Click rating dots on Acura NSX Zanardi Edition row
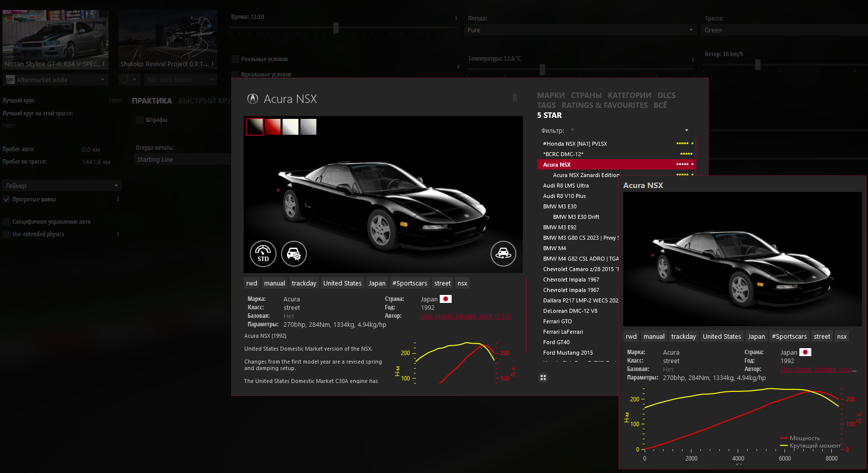This screenshot has width=868, height=473. (682, 175)
